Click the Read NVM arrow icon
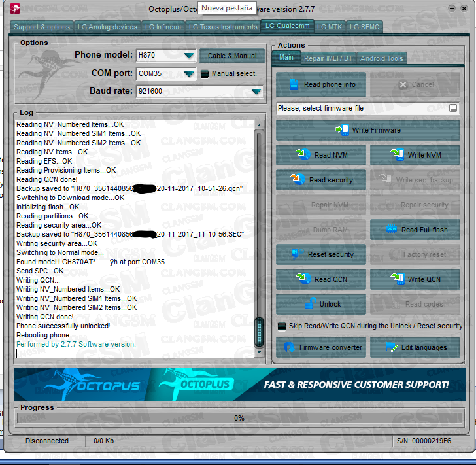476x465 pixels. 303,154
